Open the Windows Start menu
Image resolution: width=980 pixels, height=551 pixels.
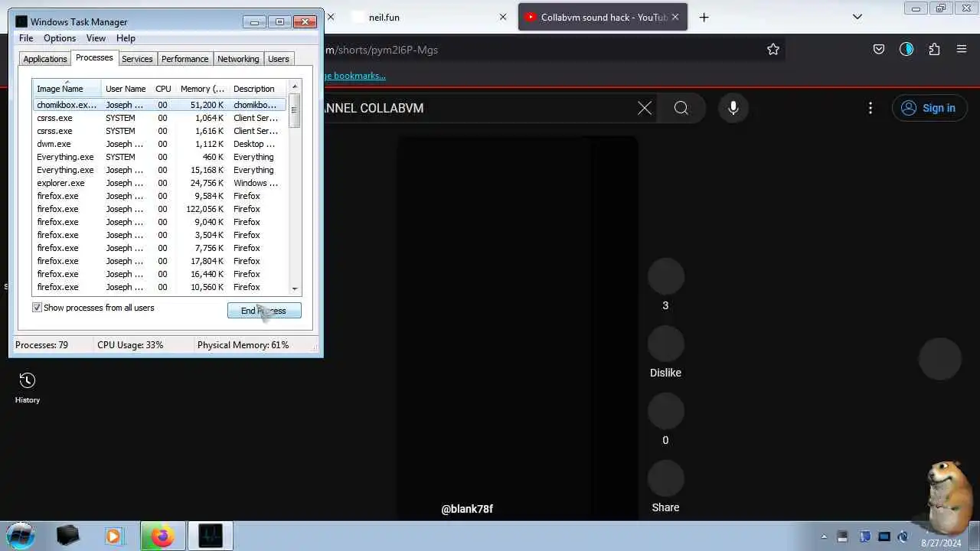point(21,535)
